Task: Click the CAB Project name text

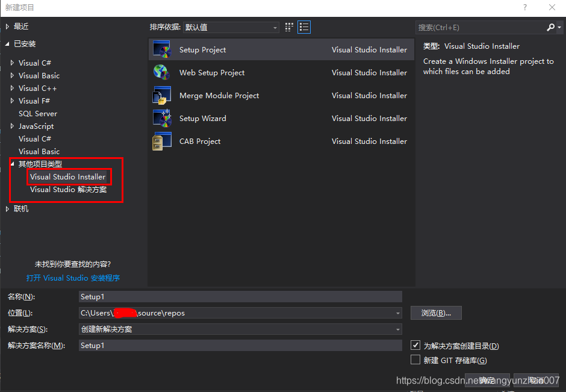Action: [x=200, y=142]
